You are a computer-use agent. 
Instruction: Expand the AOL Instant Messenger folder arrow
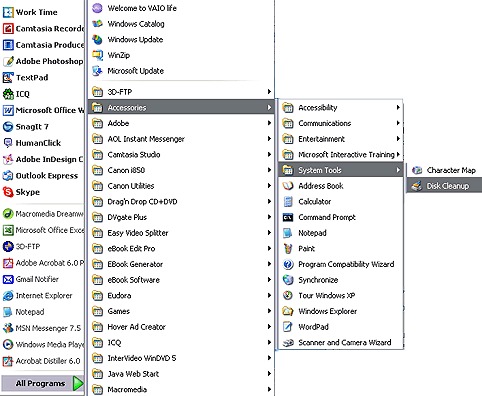269,139
